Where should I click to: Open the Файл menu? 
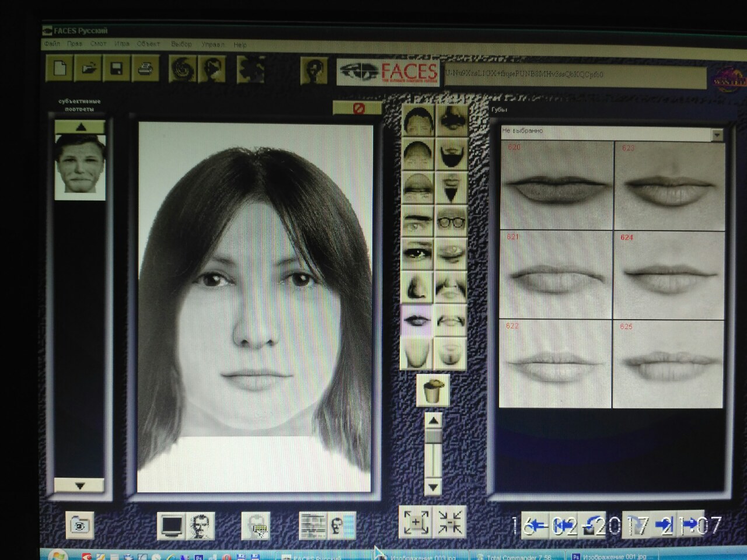click(52, 44)
